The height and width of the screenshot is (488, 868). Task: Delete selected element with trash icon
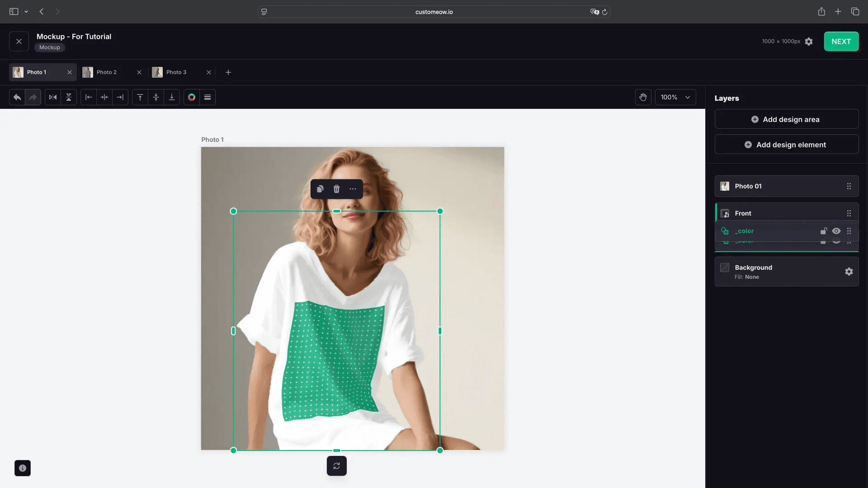click(336, 189)
